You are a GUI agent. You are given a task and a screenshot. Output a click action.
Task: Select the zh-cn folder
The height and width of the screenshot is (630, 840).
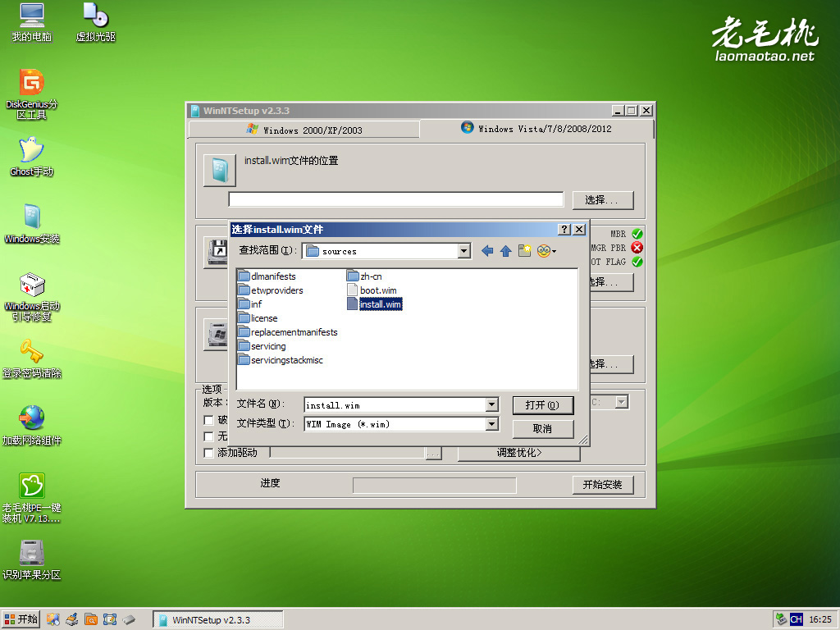[x=365, y=276]
